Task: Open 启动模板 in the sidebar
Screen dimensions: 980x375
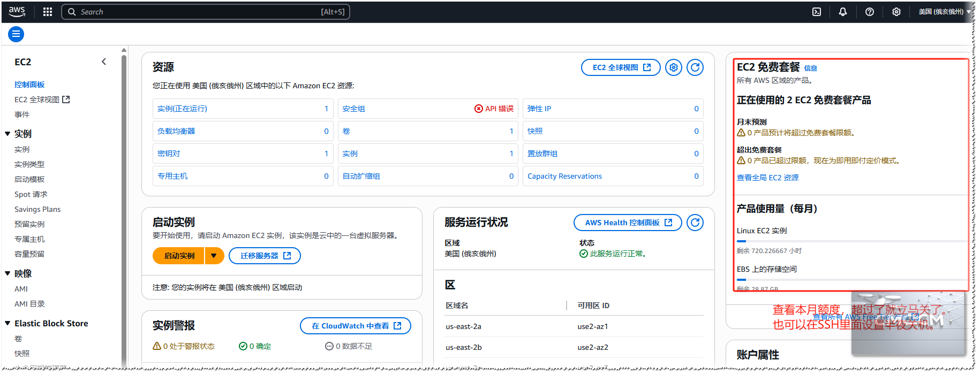Action: click(29, 179)
